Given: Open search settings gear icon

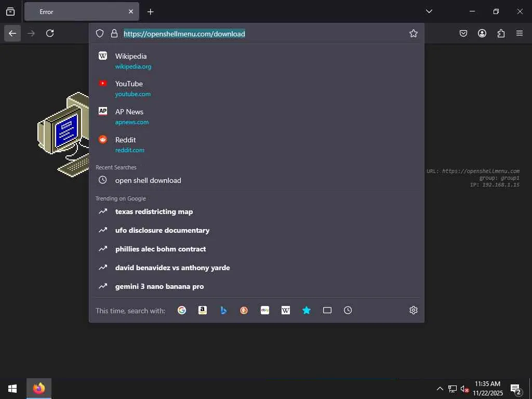Looking at the screenshot, I should point(413,310).
